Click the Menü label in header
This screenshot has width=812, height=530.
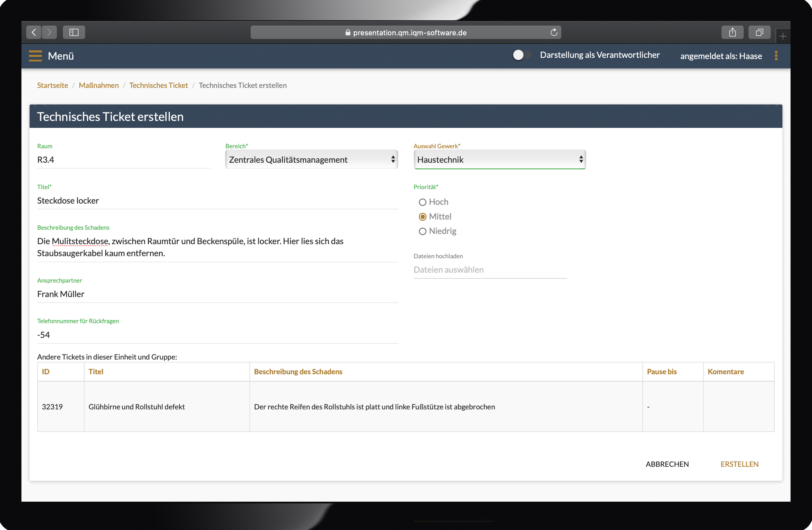coord(61,56)
